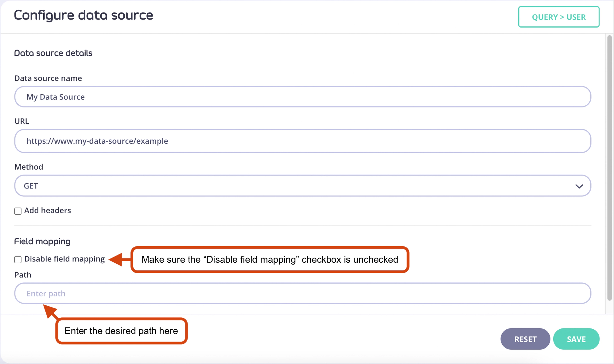
Task: Click the Disable field mapping label
Action: coord(64,259)
